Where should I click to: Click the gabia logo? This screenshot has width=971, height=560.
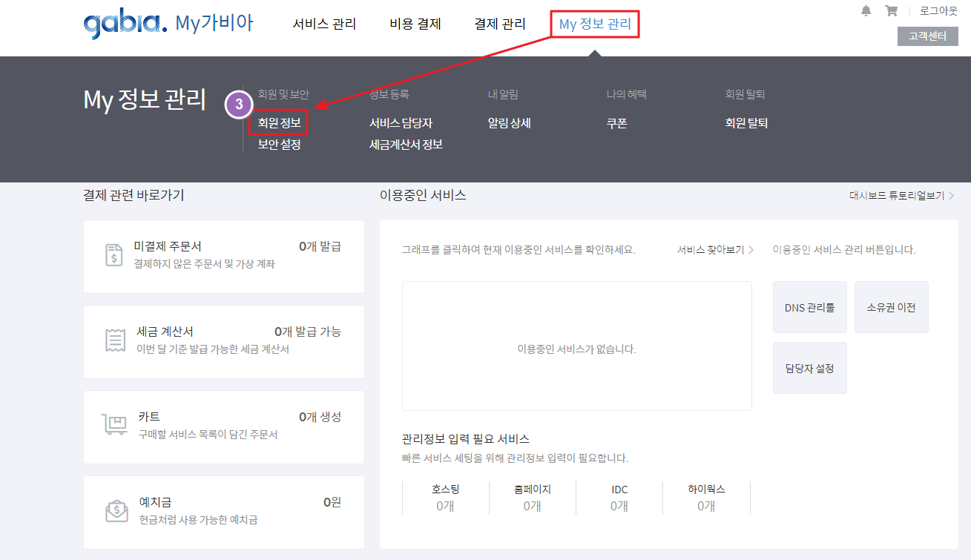pyautogui.click(x=125, y=24)
